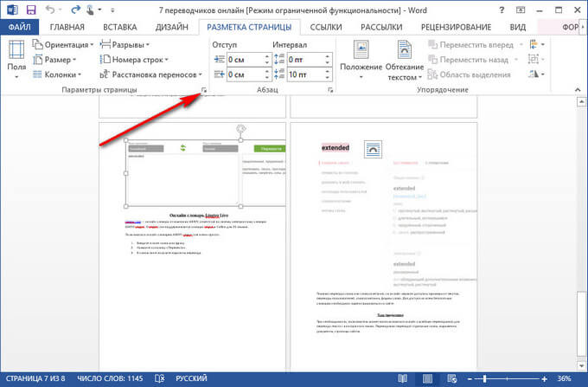Click the Undo arrow in title bar
Image resolution: width=588 pixels, height=387 pixels.
pos(50,9)
